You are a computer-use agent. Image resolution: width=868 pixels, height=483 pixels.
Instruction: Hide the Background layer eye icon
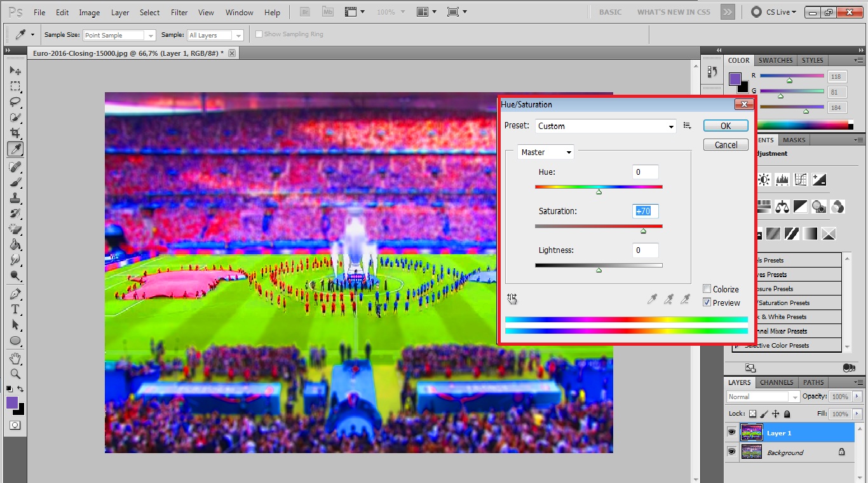pos(731,452)
